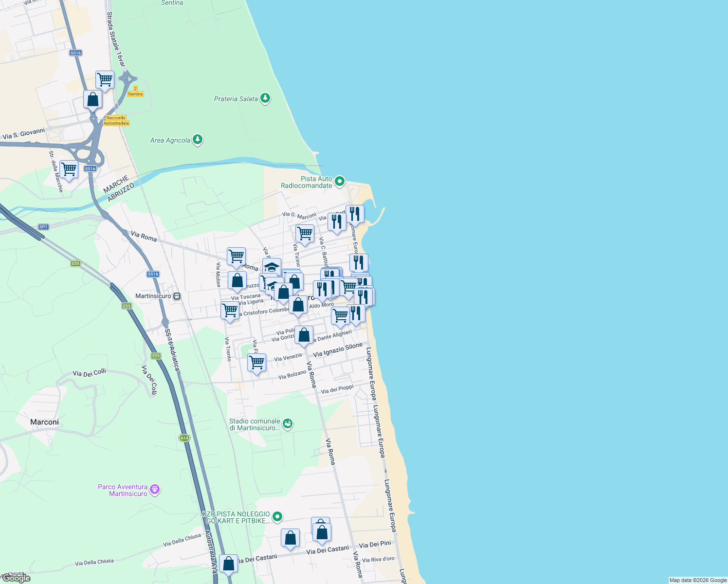Click the shopping bag marker near Raccordo Autostradale
This screenshot has width=728, height=584.
(x=92, y=100)
